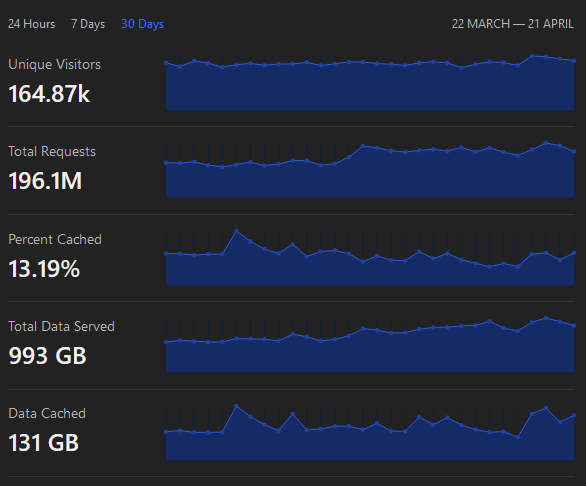
Task: Click the first peak in Data Cached chart
Action: (x=236, y=406)
